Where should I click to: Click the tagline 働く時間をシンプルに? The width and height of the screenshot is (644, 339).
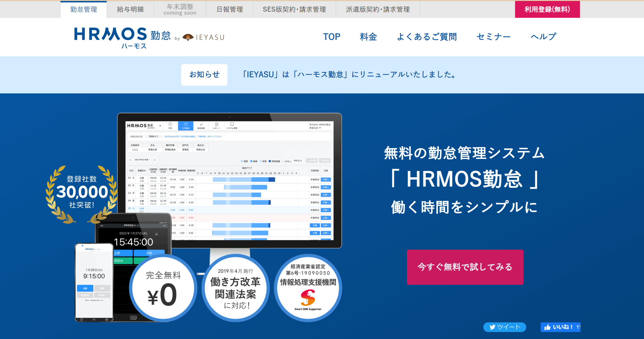[x=464, y=207]
